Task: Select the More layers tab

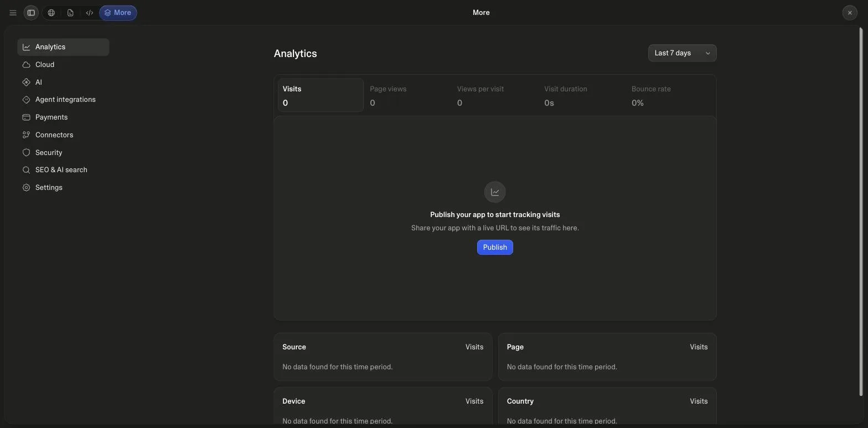Action: coord(118,13)
